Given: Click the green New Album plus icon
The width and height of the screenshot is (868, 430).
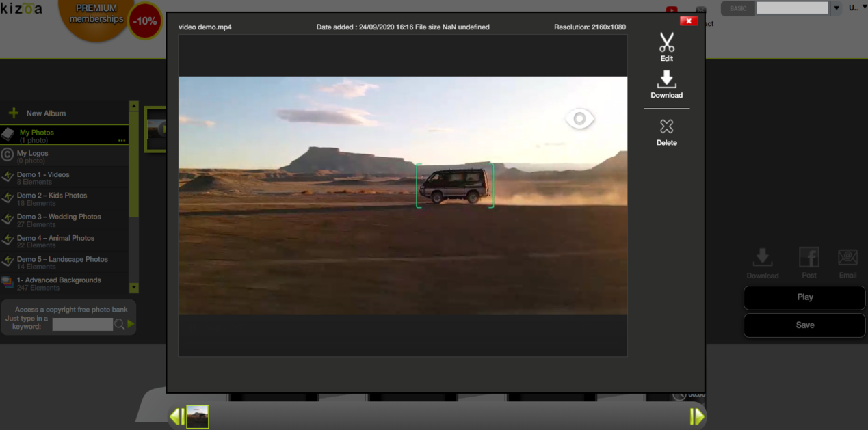Looking at the screenshot, I should pos(13,113).
